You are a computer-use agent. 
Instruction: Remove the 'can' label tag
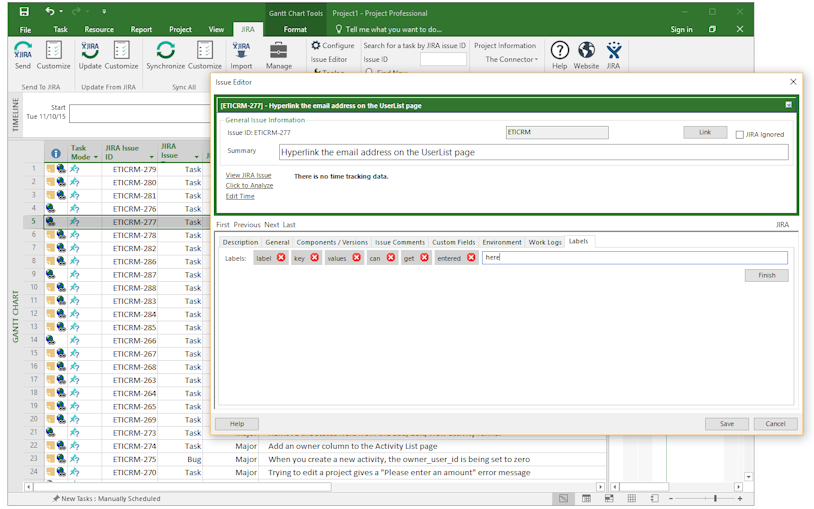point(391,258)
